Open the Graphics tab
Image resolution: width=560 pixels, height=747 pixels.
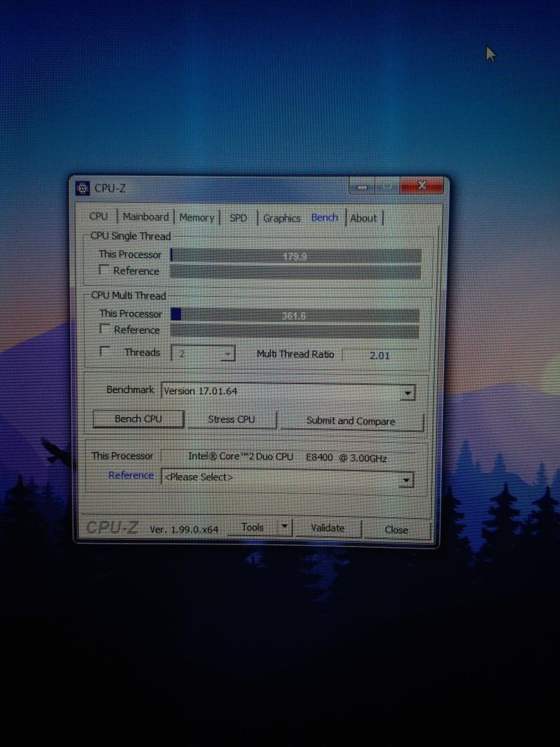coord(282,219)
